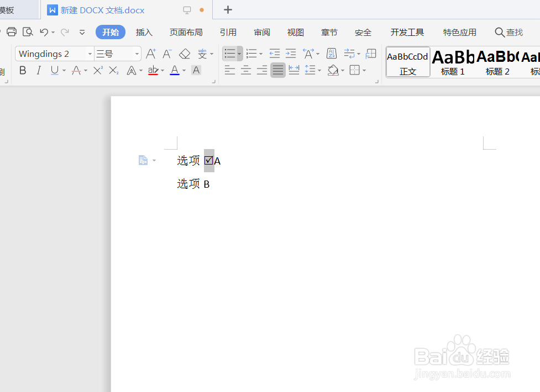Toggle bulleted list button

pyautogui.click(x=230, y=54)
